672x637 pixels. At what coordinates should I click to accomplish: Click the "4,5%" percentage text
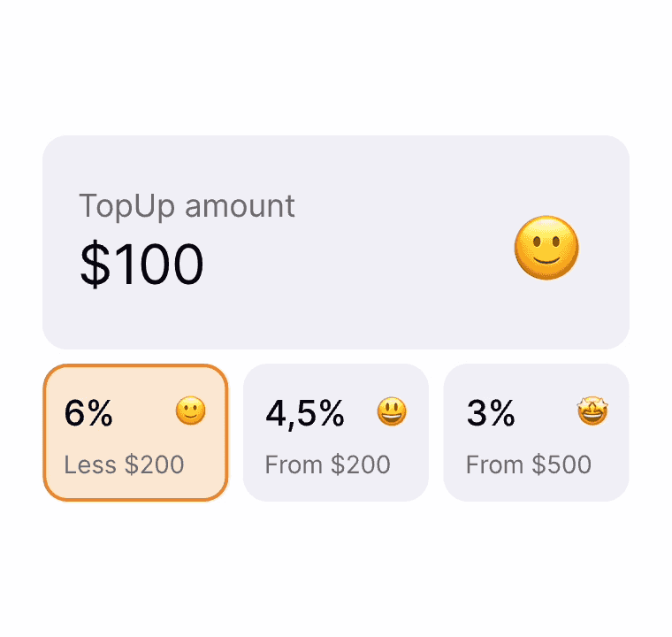point(304,413)
